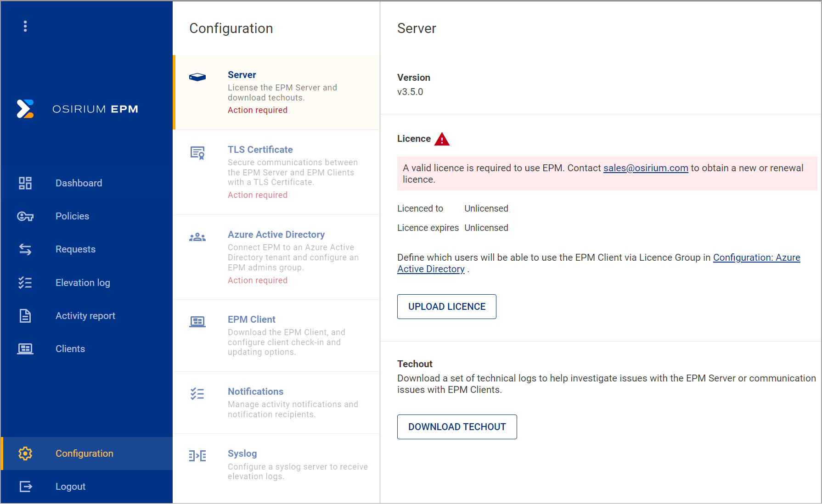The image size is (822, 504).
Task: Log out via the Logout item
Action: 87,487
